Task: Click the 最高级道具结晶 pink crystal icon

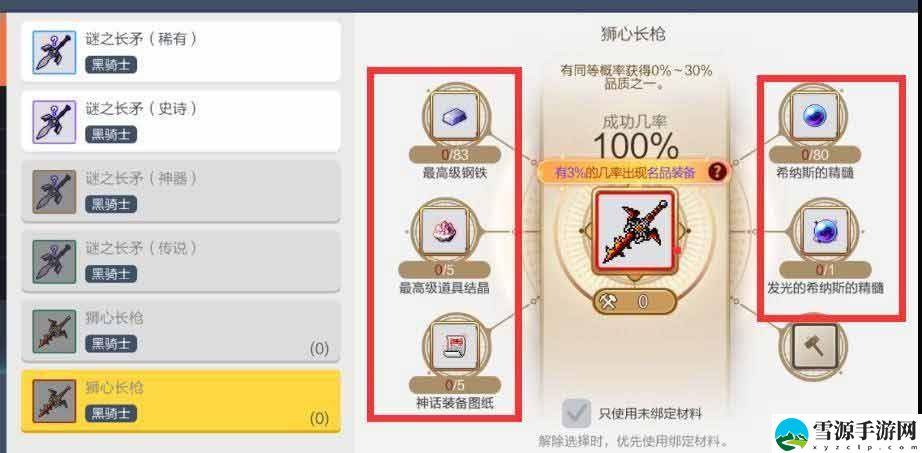Action: click(x=445, y=231)
